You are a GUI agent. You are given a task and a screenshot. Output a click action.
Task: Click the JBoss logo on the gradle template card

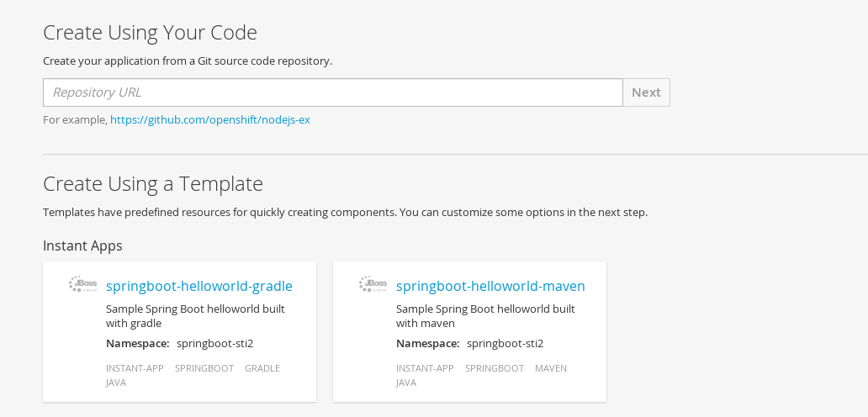(82, 284)
